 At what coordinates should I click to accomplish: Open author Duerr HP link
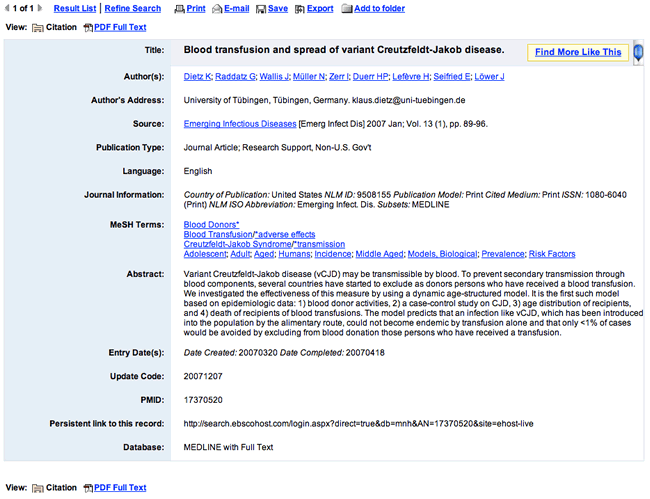[371, 77]
